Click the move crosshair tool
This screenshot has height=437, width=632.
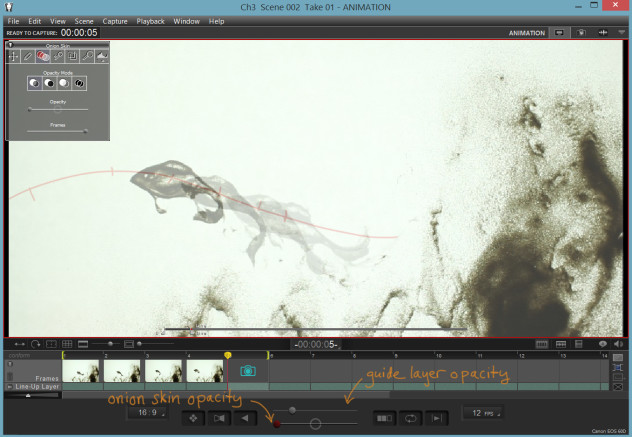pos(13,57)
